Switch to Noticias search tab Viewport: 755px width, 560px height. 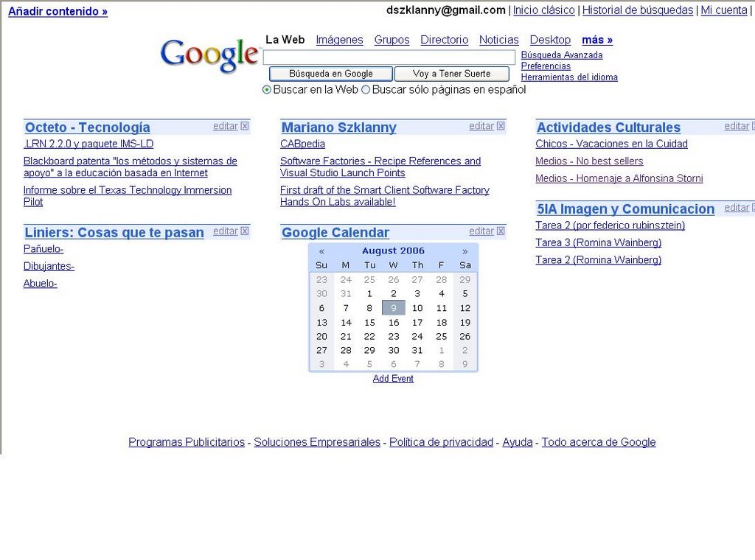click(499, 40)
